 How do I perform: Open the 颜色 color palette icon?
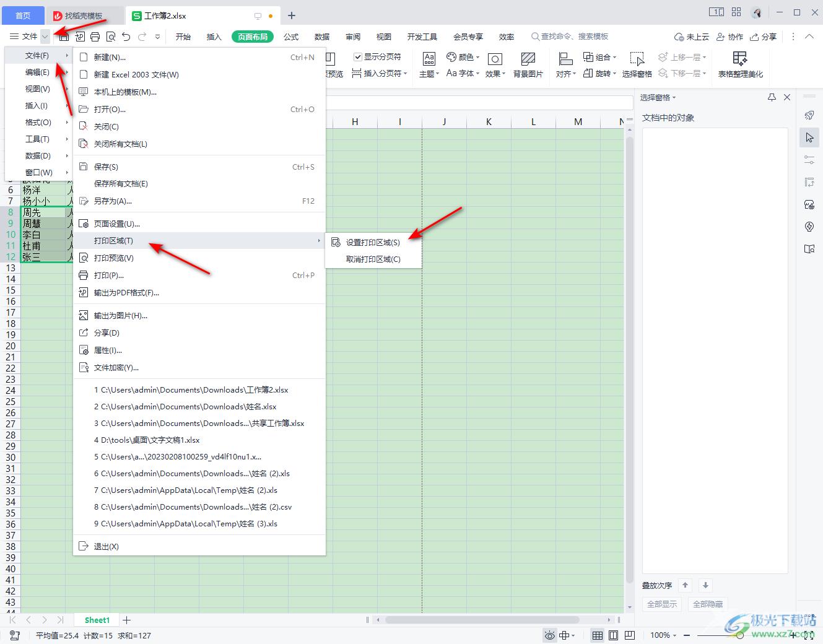click(x=451, y=57)
